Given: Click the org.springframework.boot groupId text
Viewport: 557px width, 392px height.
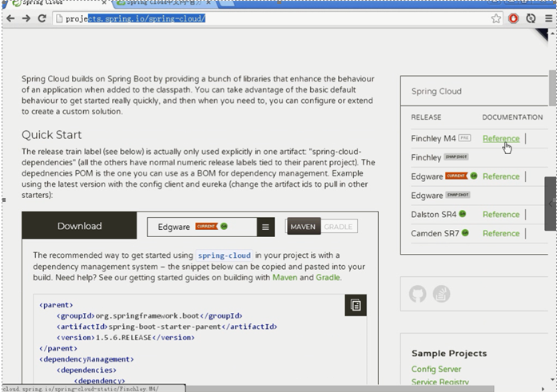Looking at the screenshot, I should pyautogui.click(x=147, y=315).
